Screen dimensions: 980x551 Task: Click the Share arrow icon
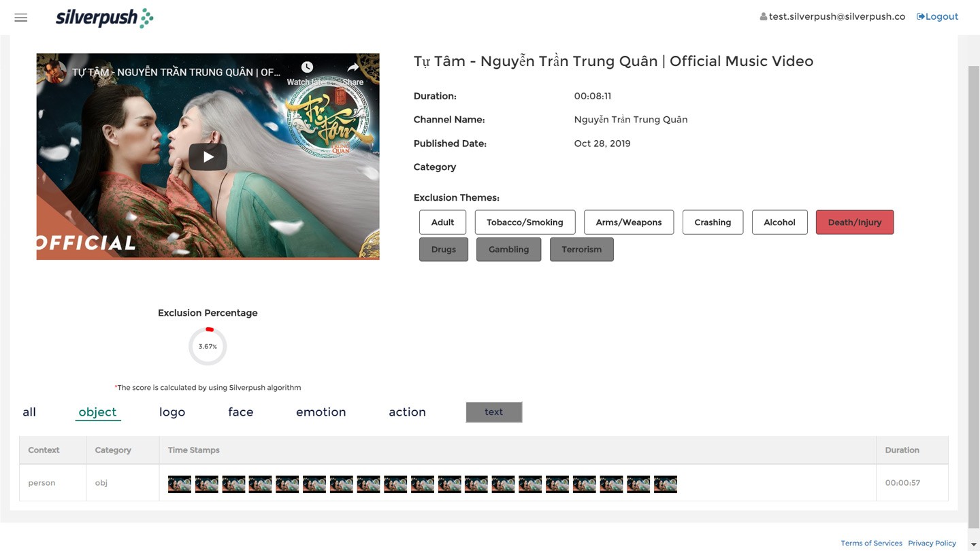pos(353,67)
